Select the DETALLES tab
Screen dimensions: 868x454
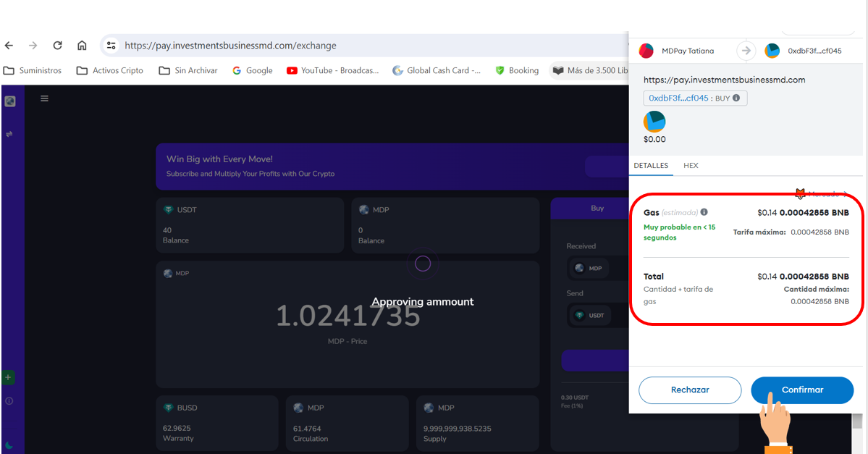(x=651, y=165)
